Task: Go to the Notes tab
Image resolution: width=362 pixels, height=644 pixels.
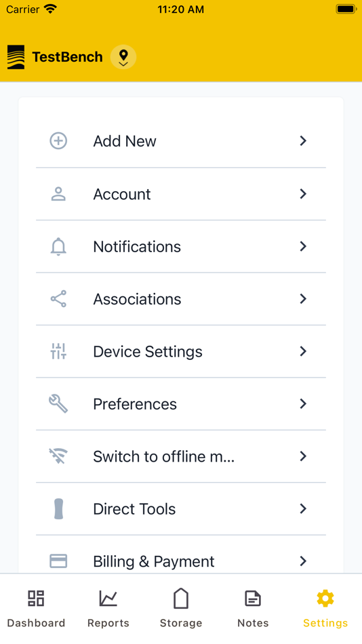Action: pos(253,609)
